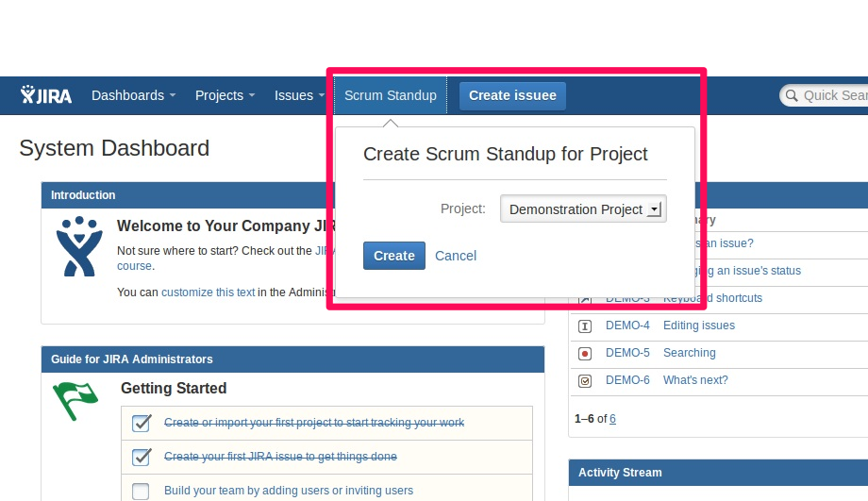Open the Projects menu
This screenshot has height=501, width=868.
pos(225,95)
